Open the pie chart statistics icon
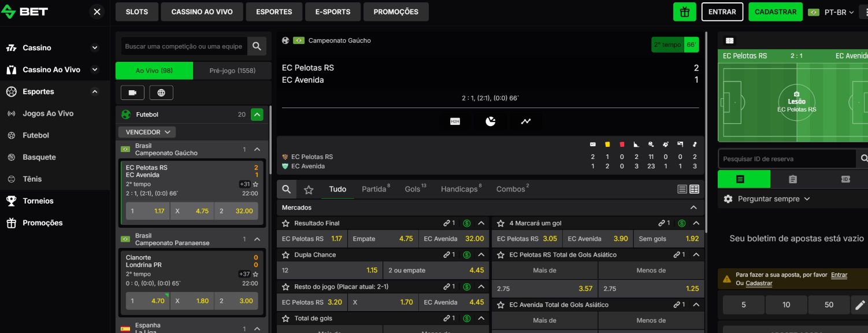Image resolution: width=868 pixels, height=333 pixels. coord(491,121)
